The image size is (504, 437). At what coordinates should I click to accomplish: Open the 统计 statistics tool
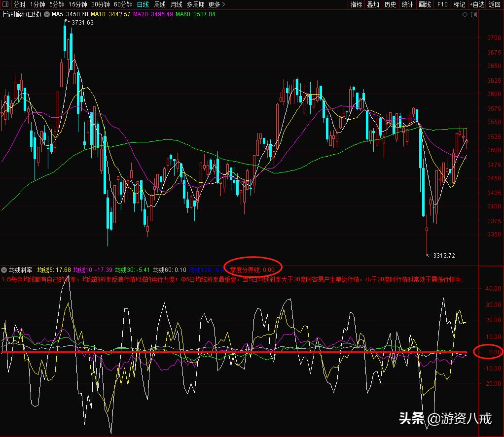click(x=407, y=4)
